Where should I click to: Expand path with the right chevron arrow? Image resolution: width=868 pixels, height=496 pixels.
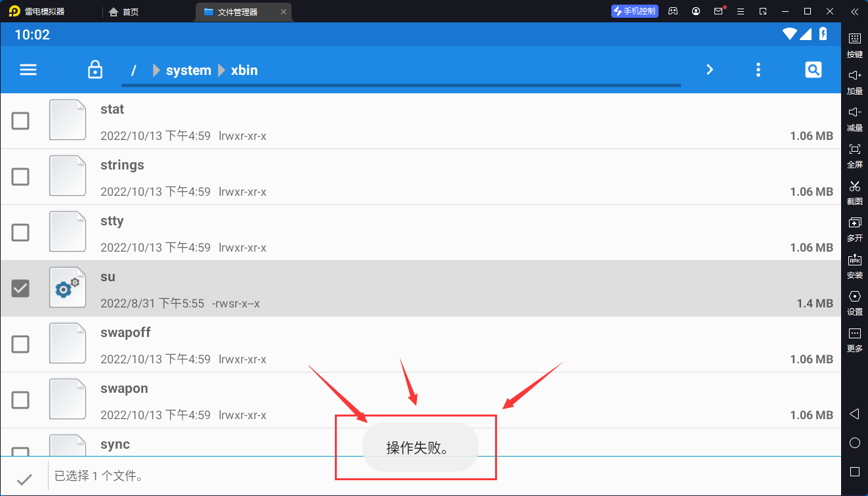710,70
